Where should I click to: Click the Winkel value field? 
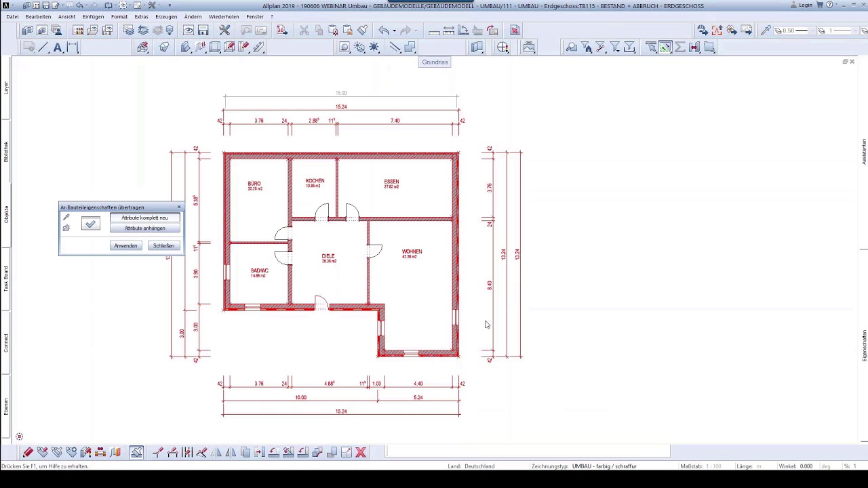coord(806,466)
